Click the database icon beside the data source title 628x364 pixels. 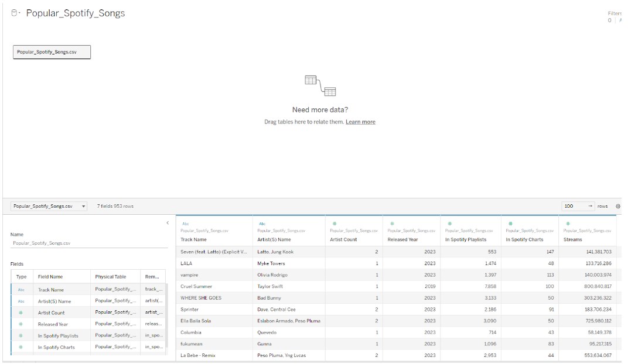click(14, 13)
